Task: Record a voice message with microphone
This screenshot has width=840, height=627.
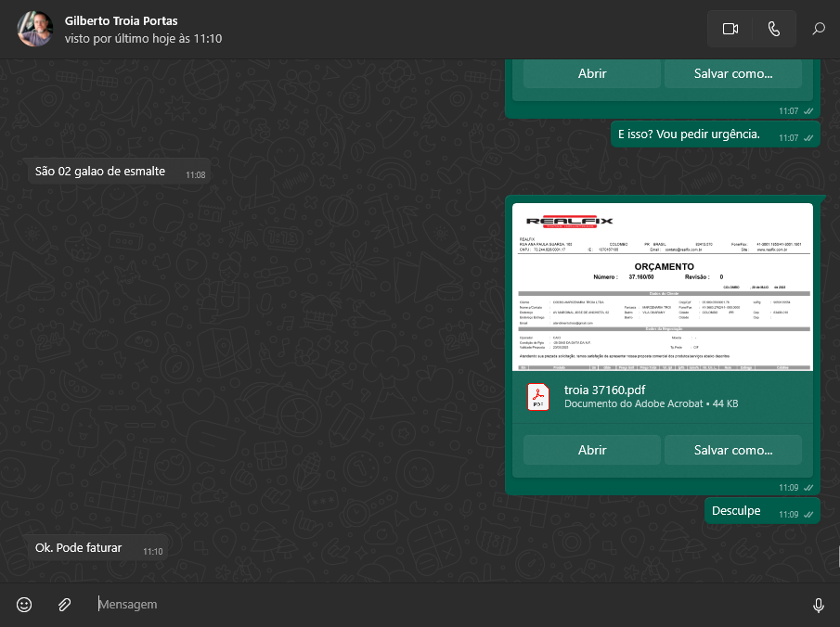Action: [818, 605]
